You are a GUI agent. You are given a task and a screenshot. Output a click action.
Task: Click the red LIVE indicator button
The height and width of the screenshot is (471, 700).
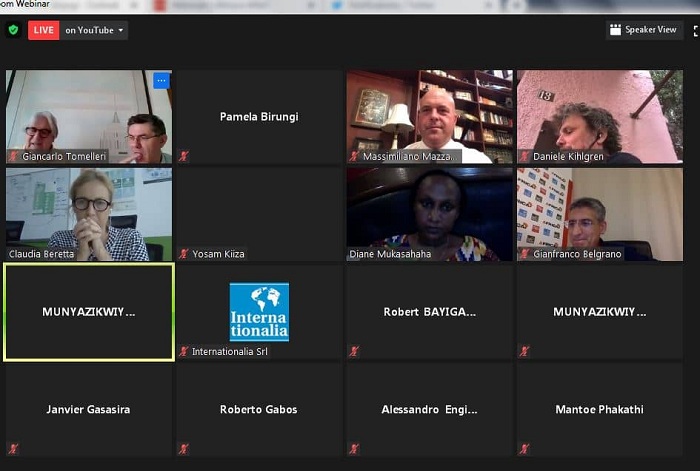pos(43,30)
